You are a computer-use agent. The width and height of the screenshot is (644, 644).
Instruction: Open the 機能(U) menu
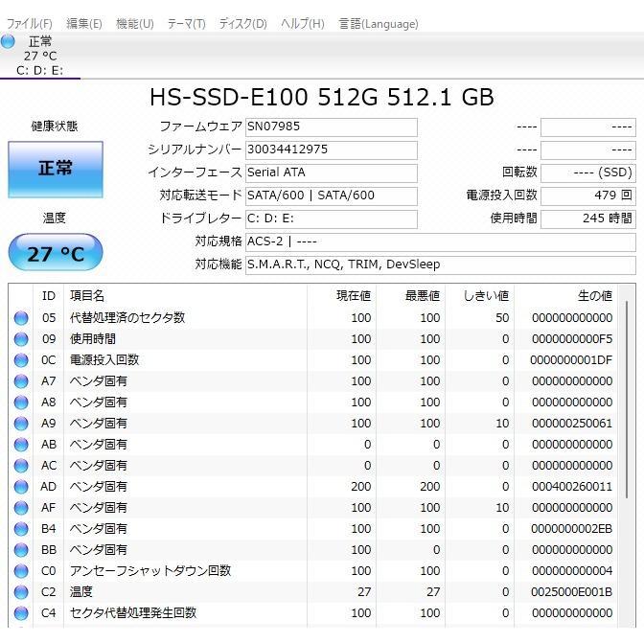[134, 23]
